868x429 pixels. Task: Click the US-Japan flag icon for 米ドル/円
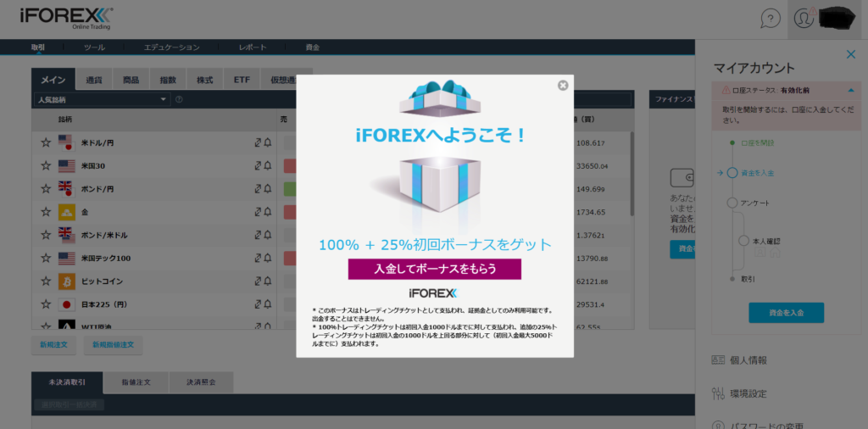(66, 142)
